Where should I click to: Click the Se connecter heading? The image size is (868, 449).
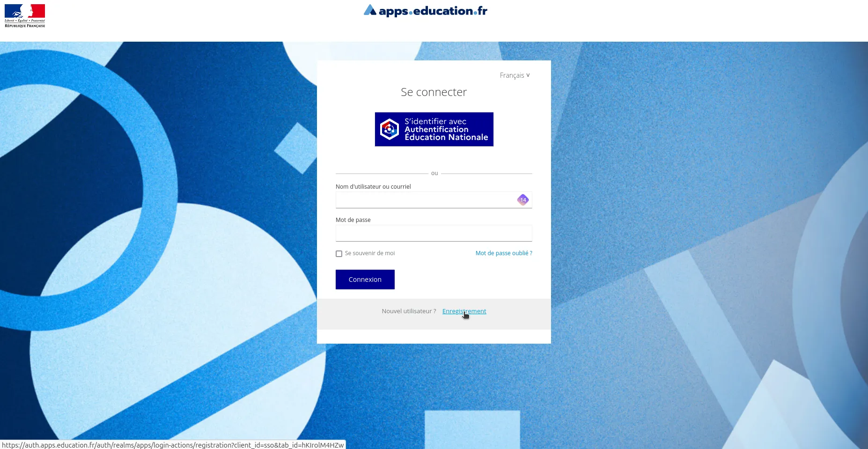(434, 92)
